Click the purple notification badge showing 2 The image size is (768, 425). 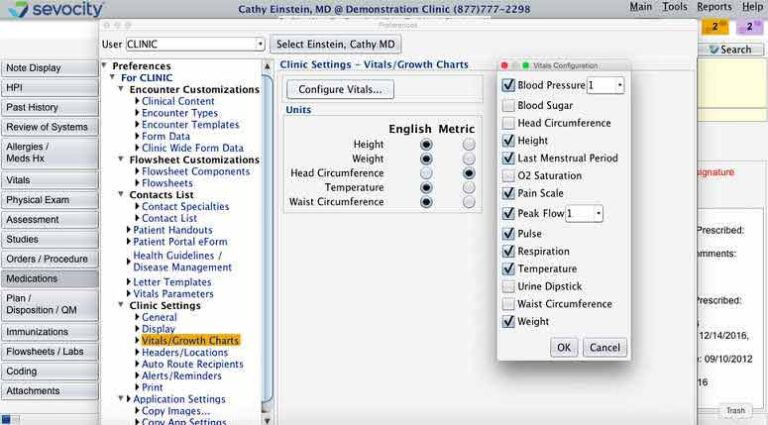749,26
